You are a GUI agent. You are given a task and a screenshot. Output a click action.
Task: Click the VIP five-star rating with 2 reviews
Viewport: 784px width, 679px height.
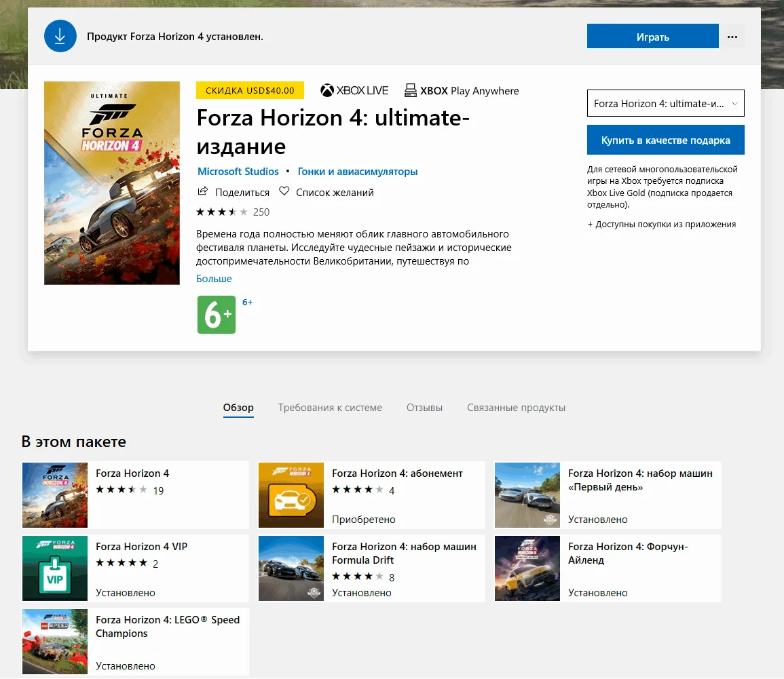127,564
